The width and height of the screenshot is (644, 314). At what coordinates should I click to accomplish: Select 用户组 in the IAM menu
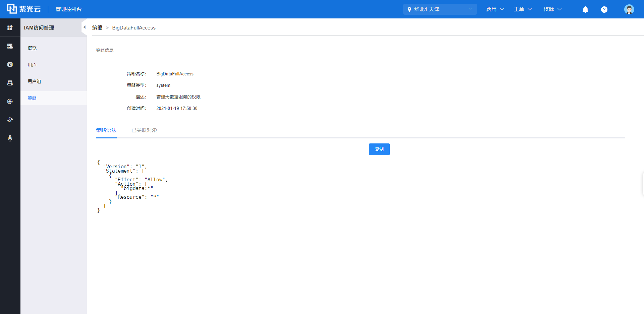[x=34, y=81]
